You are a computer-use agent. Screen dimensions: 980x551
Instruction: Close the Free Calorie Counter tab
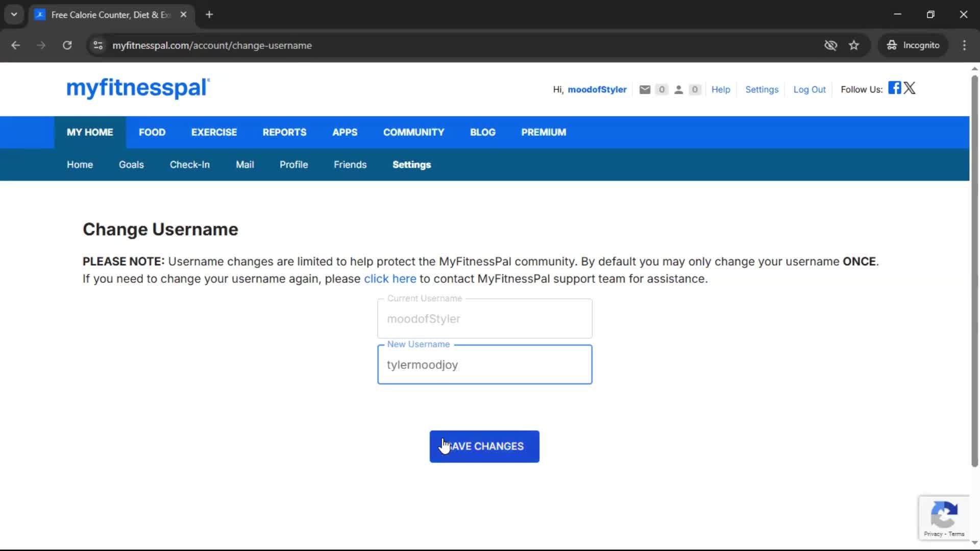point(183,15)
